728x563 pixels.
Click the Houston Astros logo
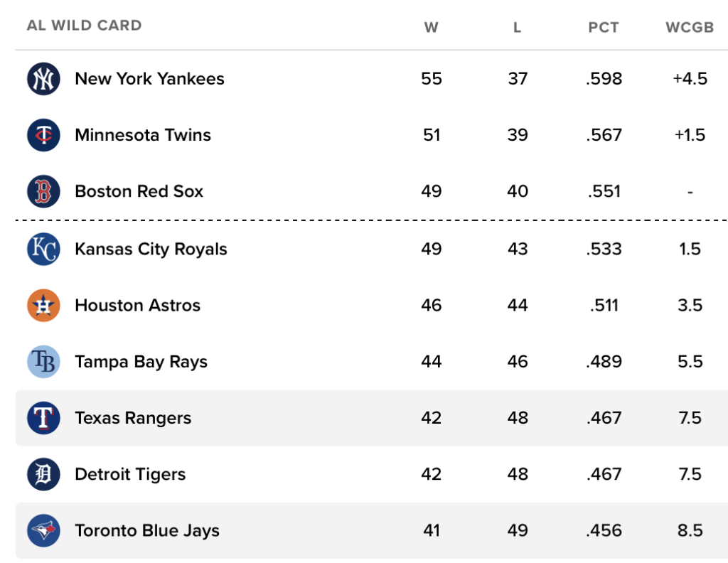coord(43,306)
